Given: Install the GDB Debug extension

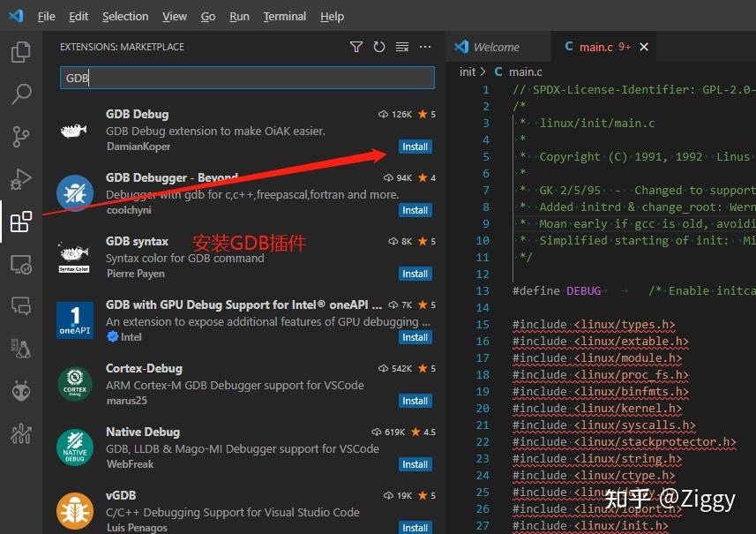Looking at the screenshot, I should (415, 147).
